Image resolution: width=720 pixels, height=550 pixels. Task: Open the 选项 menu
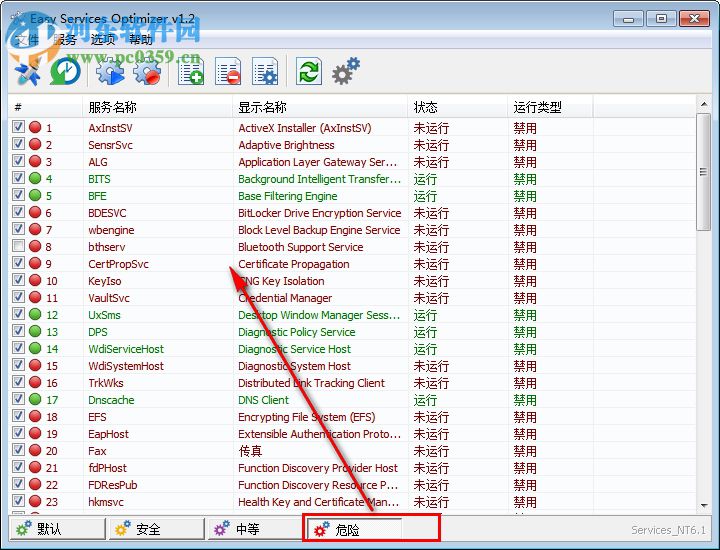click(103, 40)
